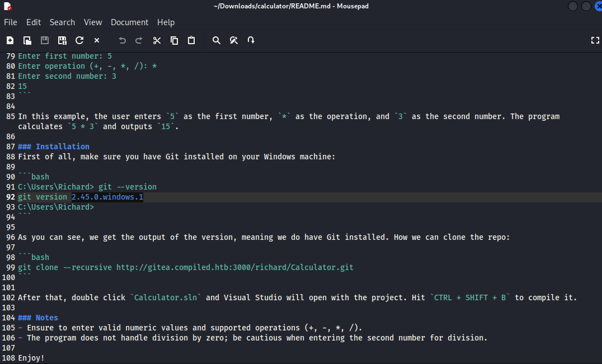Close the current document tab icon
Image resolution: width=602 pixels, height=364 pixels.
[97, 40]
